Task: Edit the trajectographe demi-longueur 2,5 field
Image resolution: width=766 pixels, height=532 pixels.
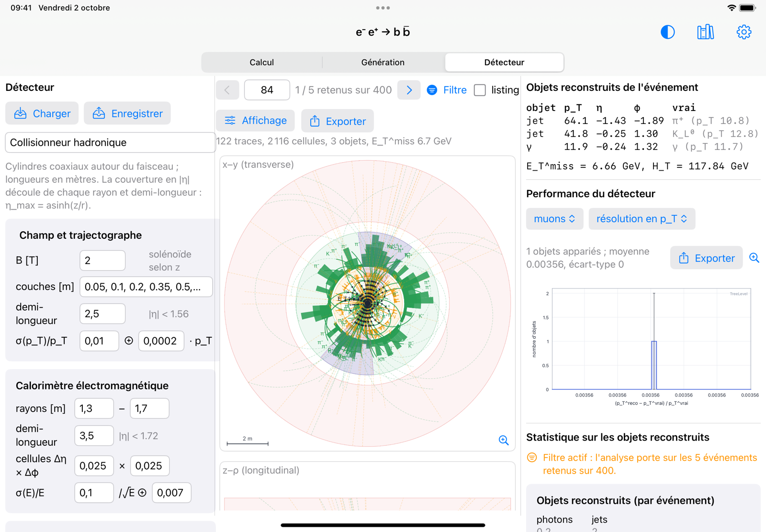Action: [x=102, y=314]
